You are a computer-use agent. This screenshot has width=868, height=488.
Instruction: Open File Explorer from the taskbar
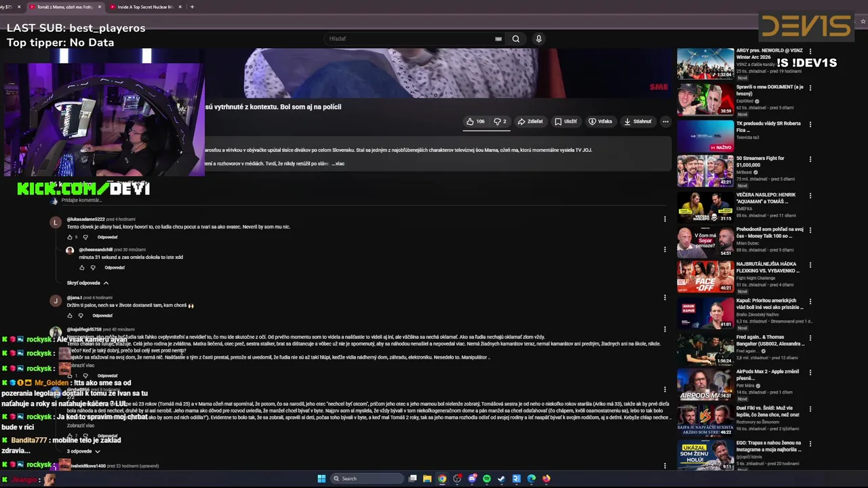point(427,479)
